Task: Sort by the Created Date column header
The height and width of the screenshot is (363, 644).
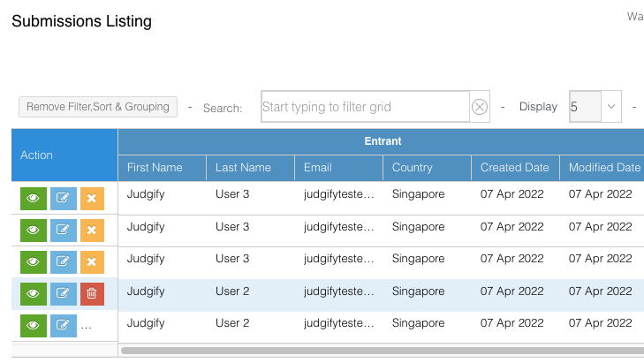Action: (514, 168)
